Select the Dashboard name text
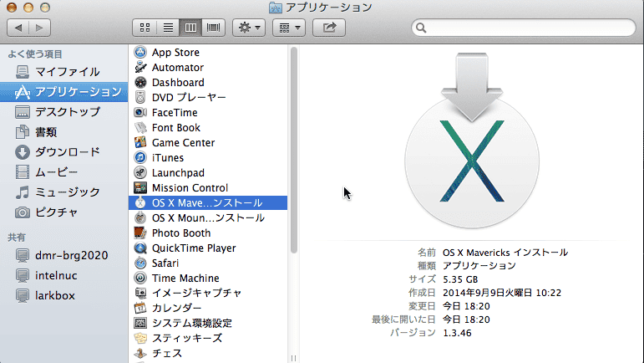This screenshot has height=363, width=644. point(178,83)
